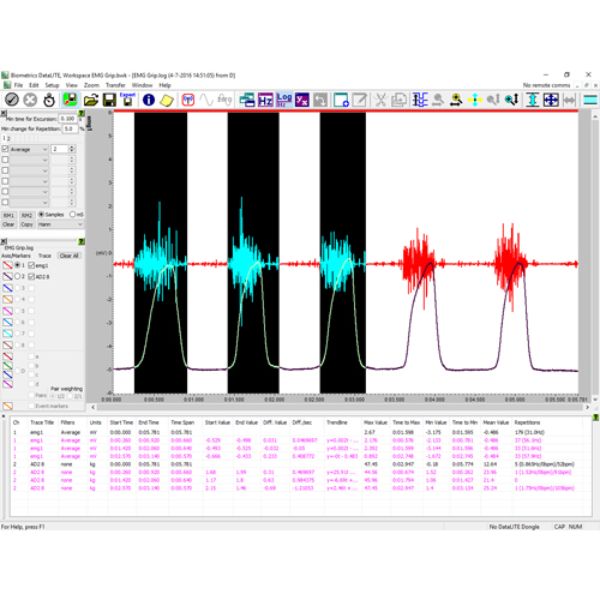Click the green record-to-file toolbar icon

pos(70,100)
